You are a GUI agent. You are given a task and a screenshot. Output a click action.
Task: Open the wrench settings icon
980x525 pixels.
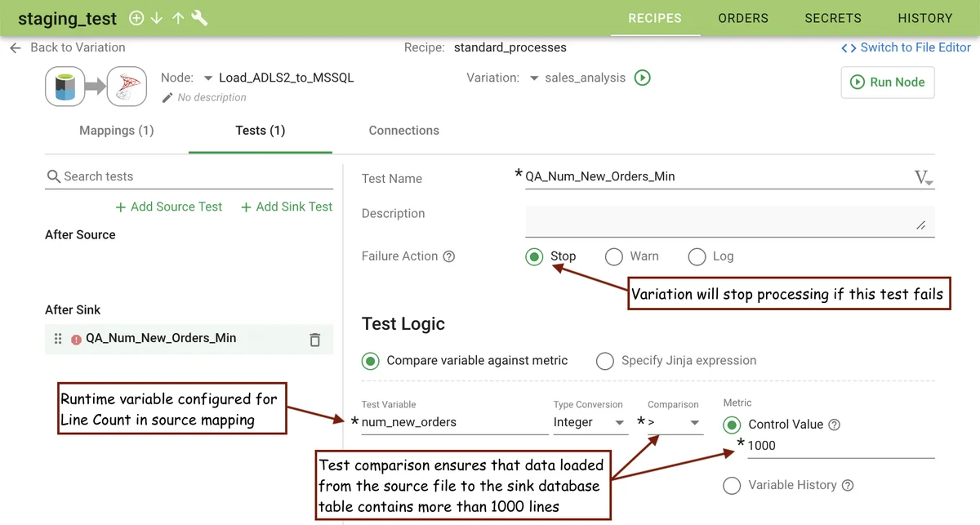click(x=199, y=18)
